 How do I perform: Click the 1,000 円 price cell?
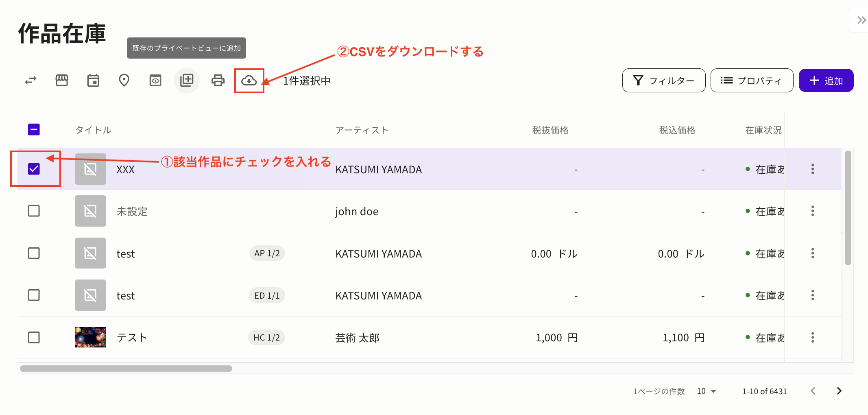coord(556,338)
